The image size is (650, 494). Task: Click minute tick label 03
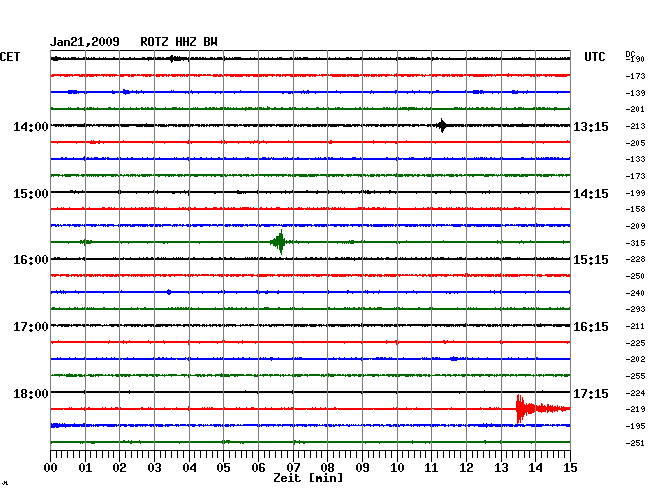pos(154,467)
